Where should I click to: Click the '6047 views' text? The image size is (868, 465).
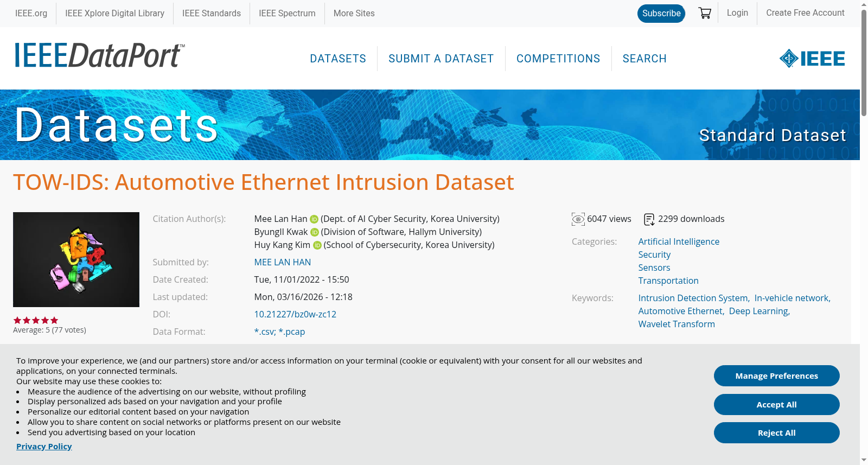[x=609, y=219]
